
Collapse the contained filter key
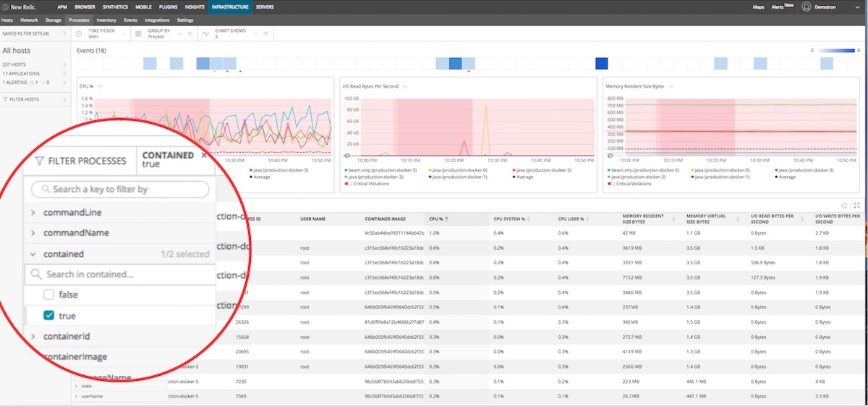33,254
